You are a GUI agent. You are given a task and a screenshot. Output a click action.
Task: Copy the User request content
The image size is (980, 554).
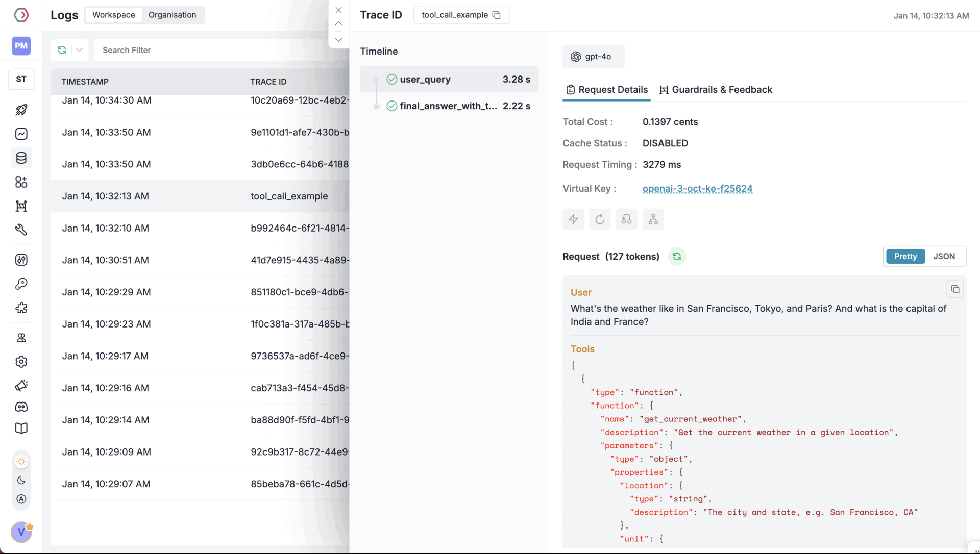[x=955, y=289]
